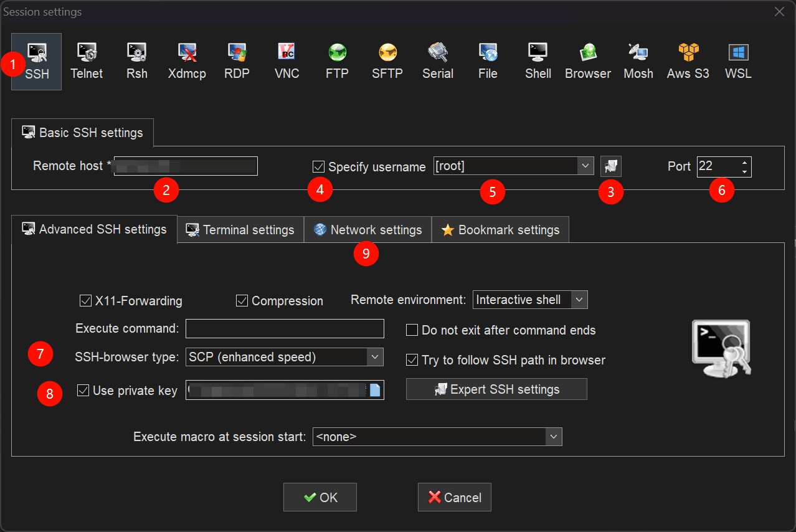Select the Serial session icon

438,61
